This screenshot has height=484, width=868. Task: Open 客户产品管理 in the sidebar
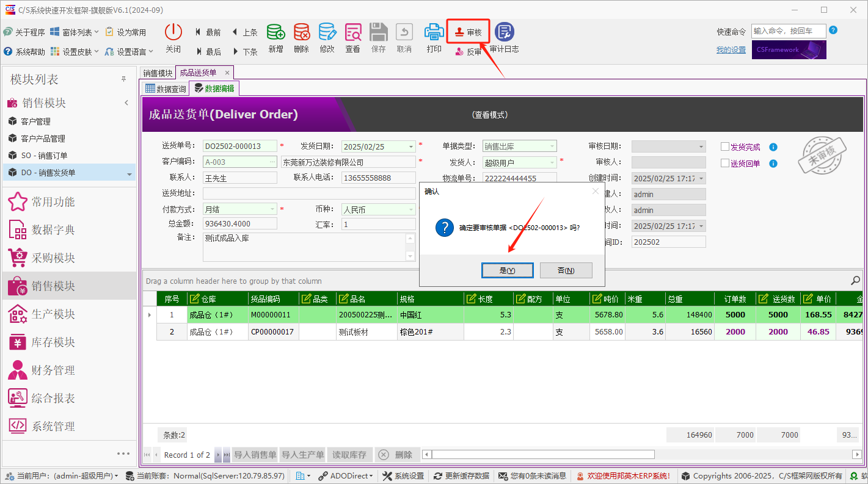[x=43, y=139]
